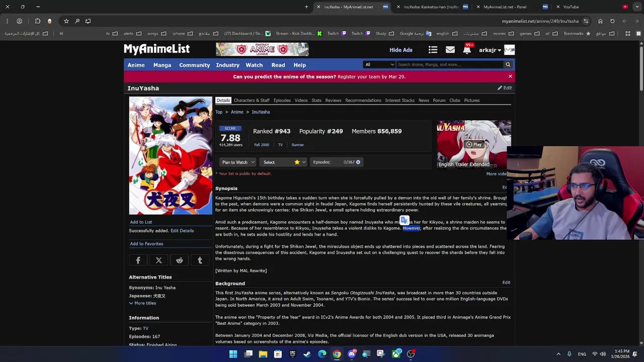Click the browser home button
Screen dimensions: 644x362
[x=600, y=21]
